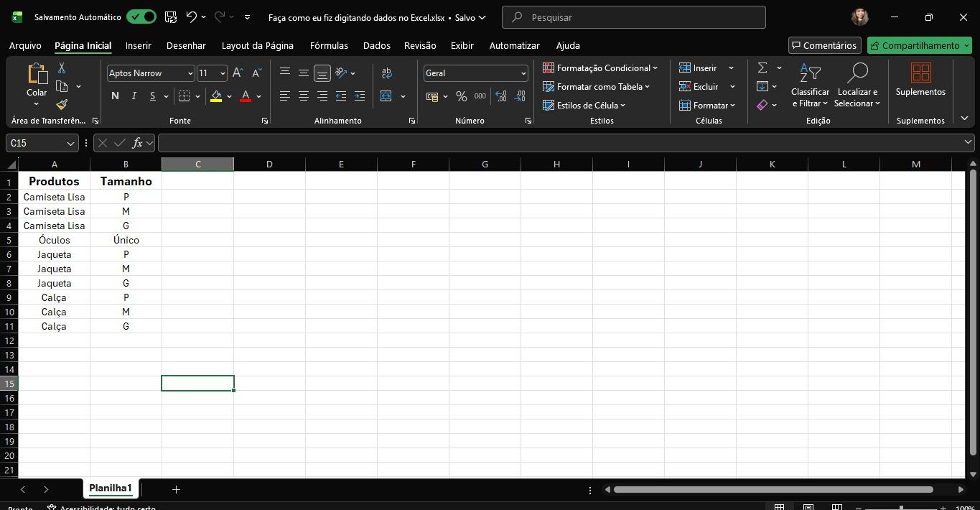Open the Arquivo menu
This screenshot has width=980, height=510.
[x=25, y=45]
